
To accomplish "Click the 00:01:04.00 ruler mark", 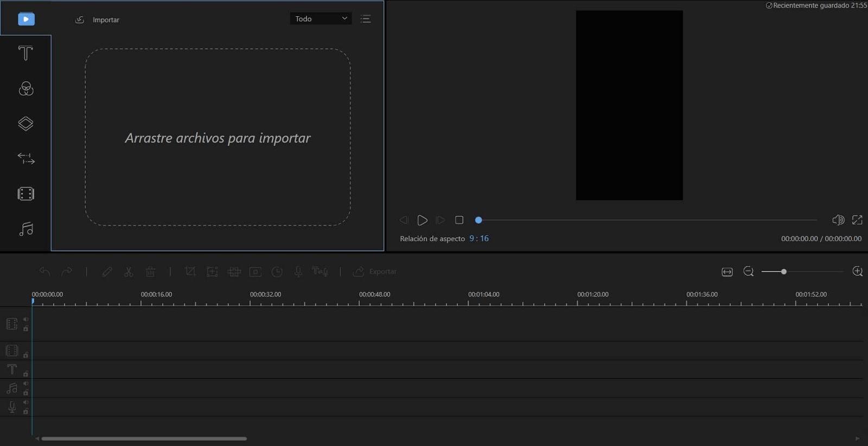I will pyautogui.click(x=483, y=294).
